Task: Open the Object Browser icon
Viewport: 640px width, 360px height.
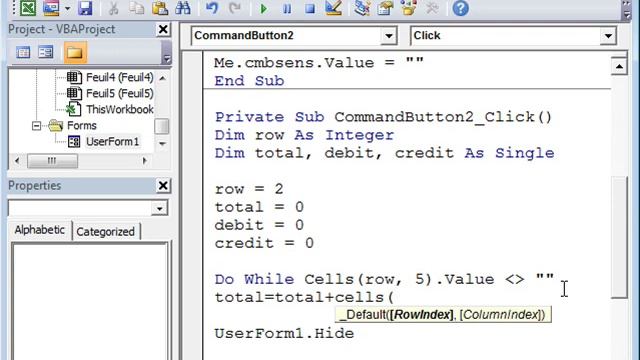Action: (x=408, y=8)
